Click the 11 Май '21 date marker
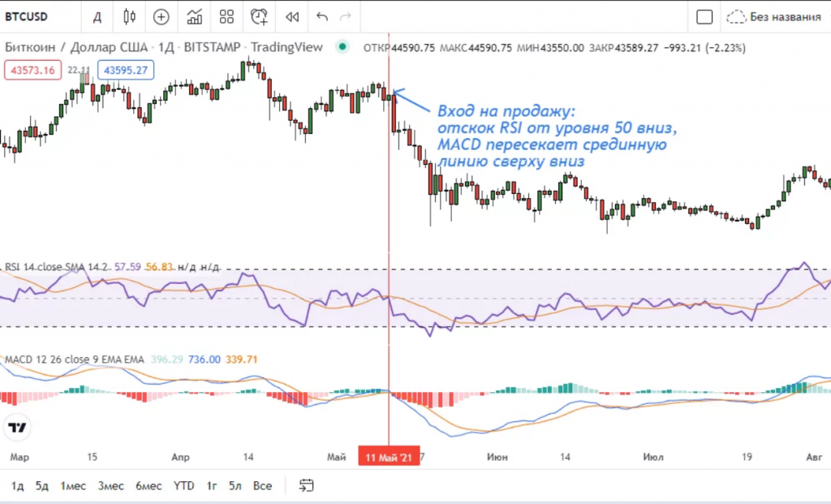Viewport: 831px width, 504px height. point(389,457)
